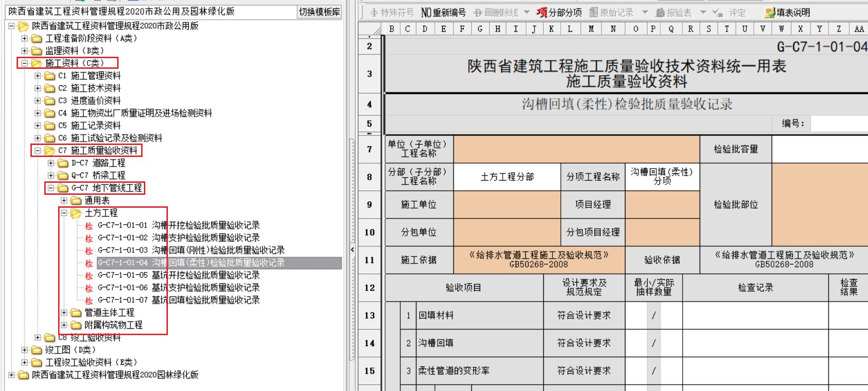Viewport: 868px width, 391px height.
Task: Click the 评定 toolbar icon
Action: pos(729,12)
